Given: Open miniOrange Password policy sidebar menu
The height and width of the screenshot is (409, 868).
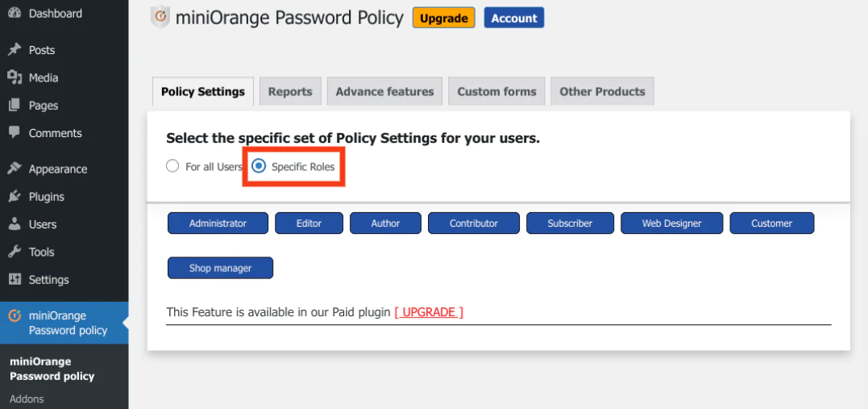Looking at the screenshot, I should (64, 323).
